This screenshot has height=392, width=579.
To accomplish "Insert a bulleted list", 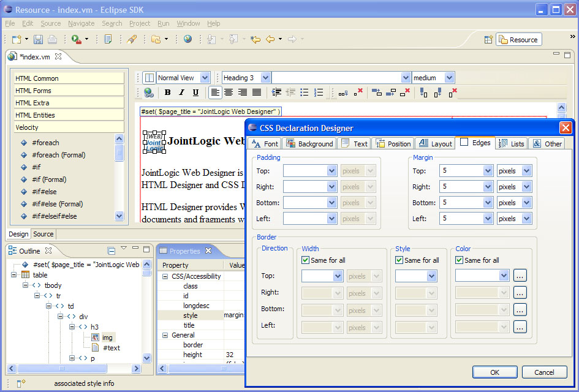I will pyautogui.click(x=305, y=92).
